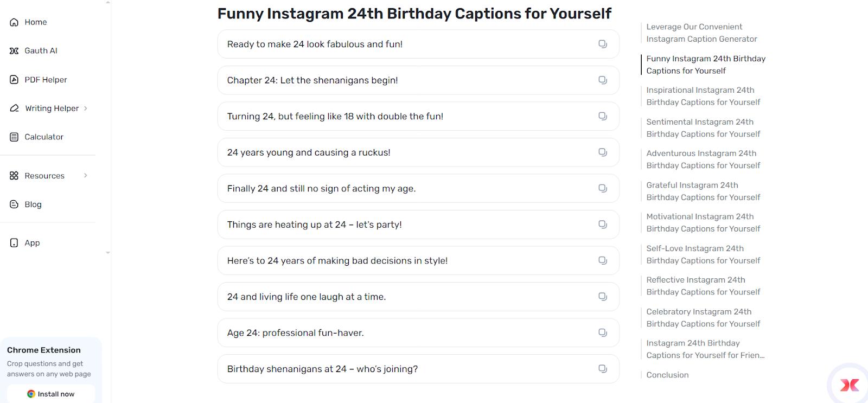Open the Calculator via its sidebar icon
This screenshot has height=403, width=868.
click(x=13, y=137)
